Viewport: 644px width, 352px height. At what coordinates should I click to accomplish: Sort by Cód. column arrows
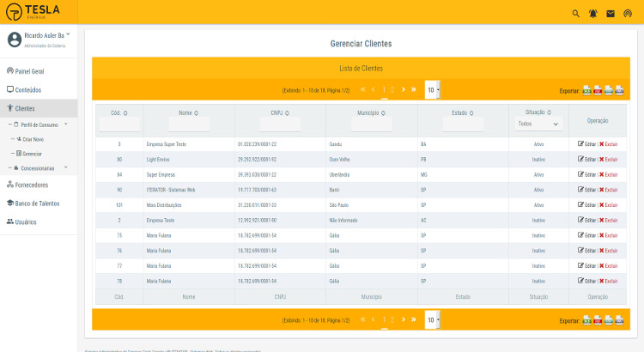pyautogui.click(x=125, y=113)
